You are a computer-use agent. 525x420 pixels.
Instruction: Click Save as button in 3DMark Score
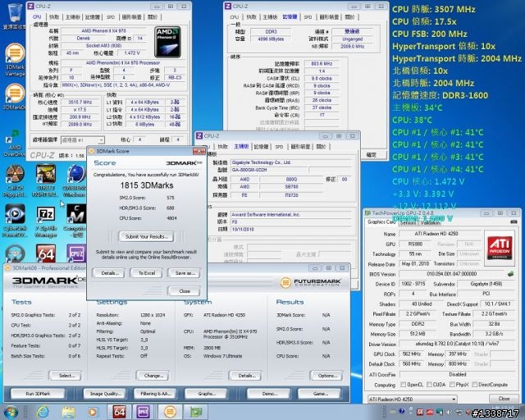tap(185, 273)
